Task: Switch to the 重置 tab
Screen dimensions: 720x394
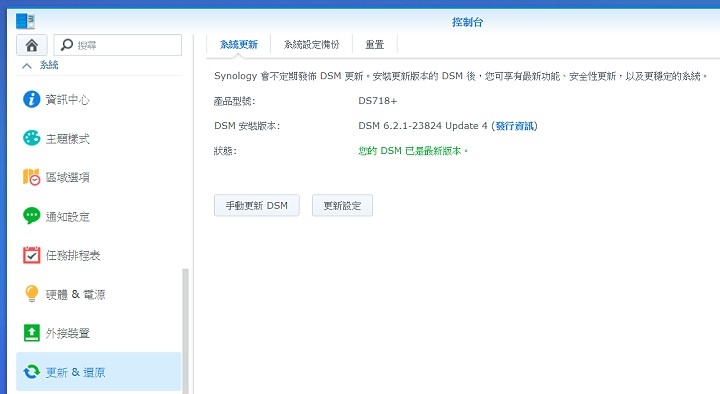Action: coord(375,45)
